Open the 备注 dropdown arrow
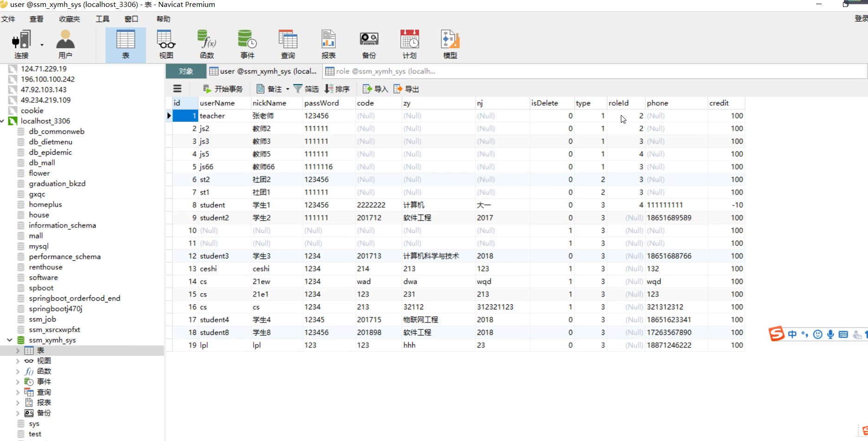The height and width of the screenshot is (441, 868). tap(287, 89)
